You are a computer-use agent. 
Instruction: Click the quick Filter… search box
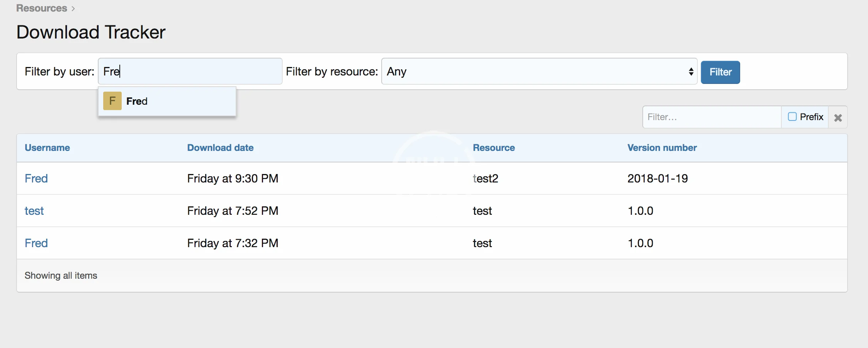(711, 117)
